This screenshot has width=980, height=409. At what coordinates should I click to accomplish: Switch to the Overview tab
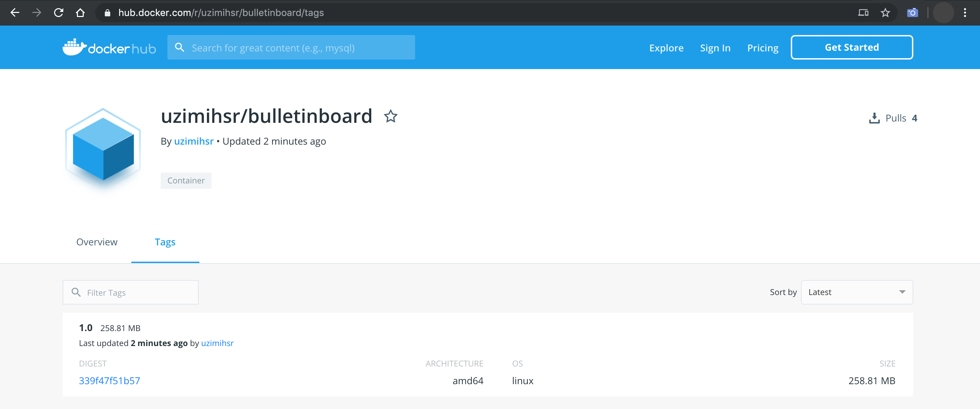(97, 242)
